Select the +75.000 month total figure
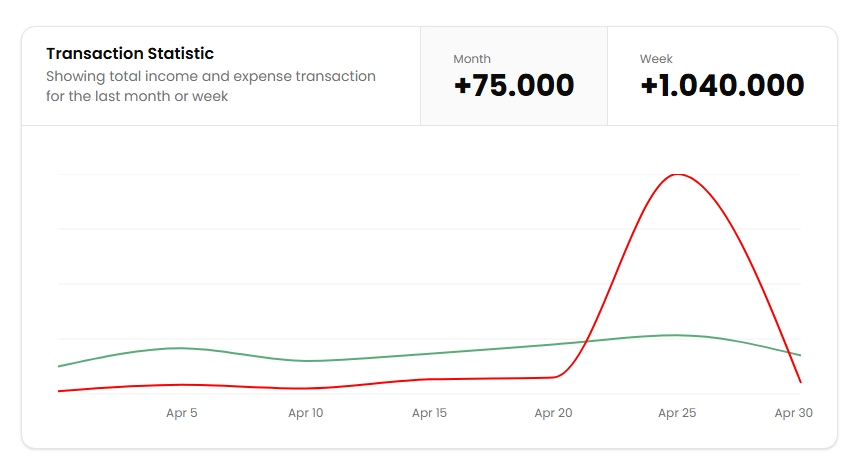Image resolution: width=860 pixels, height=473 pixels. (514, 86)
